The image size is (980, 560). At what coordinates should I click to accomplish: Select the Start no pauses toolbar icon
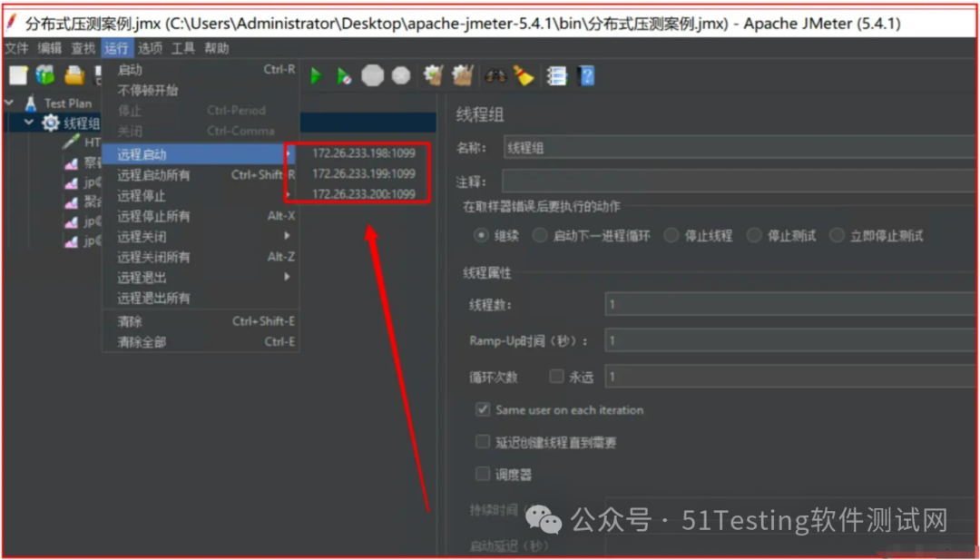[x=343, y=75]
